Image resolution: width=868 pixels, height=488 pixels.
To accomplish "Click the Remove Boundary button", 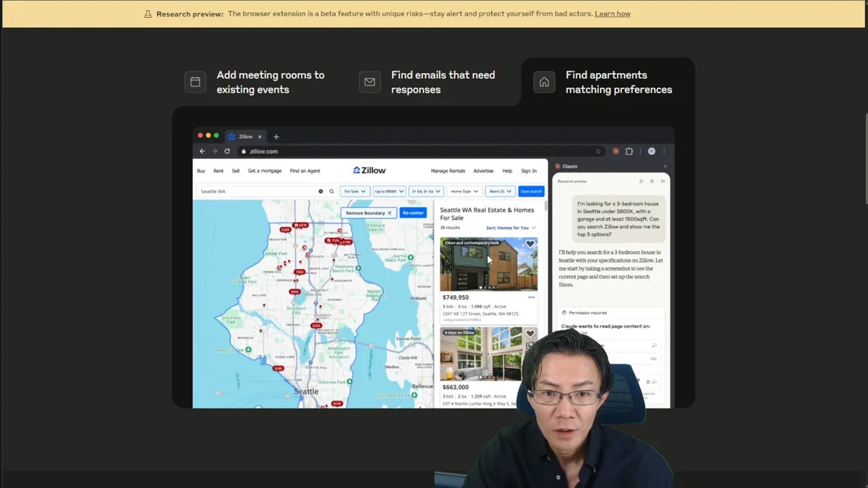I will 369,213.
